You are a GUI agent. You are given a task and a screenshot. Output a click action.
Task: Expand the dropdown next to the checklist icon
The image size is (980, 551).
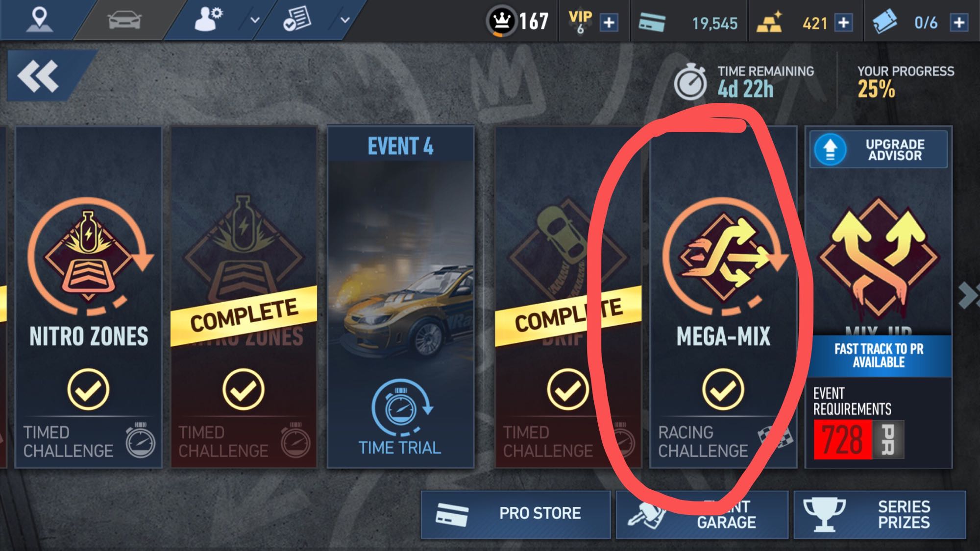point(345,20)
